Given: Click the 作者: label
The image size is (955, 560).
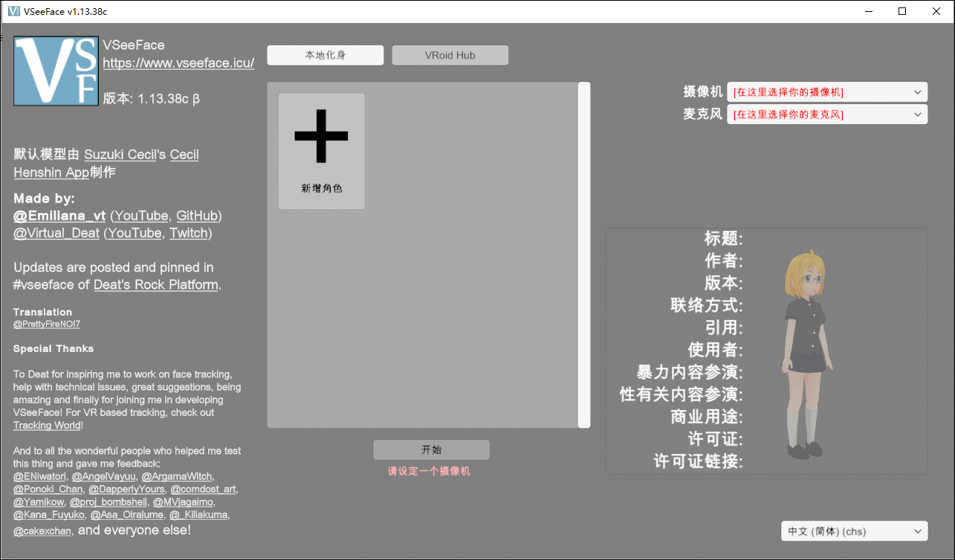Looking at the screenshot, I should point(724,261).
